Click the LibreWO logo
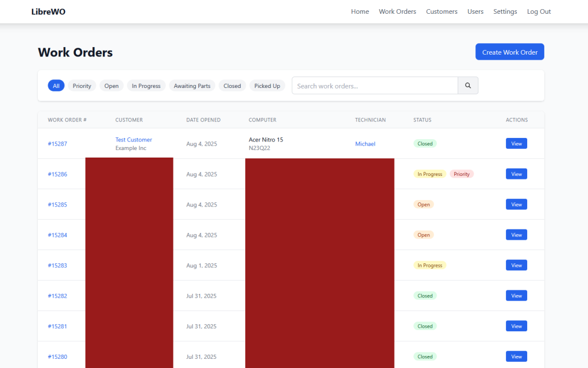 (x=48, y=11)
